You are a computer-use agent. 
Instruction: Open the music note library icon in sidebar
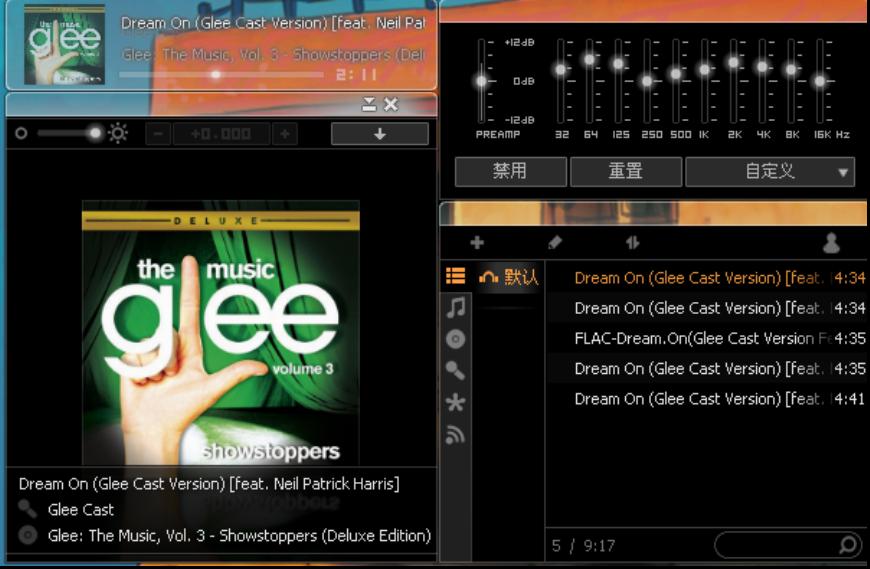coord(456,307)
